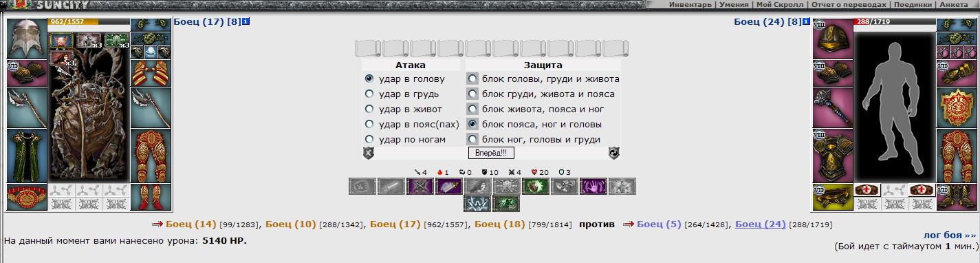Image resolution: width=980 pixels, height=263 pixels.
Task: Use the purple open-hand skill
Action: tap(593, 186)
